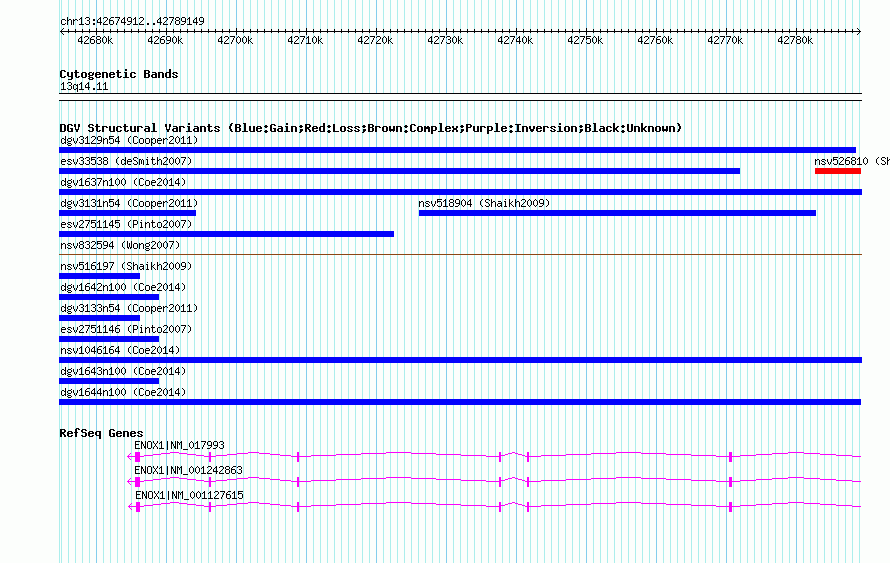This screenshot has height=563, width=890.
Task: Open the ENOX1|NM_001242863 transcript label
Action: point(188,470)
